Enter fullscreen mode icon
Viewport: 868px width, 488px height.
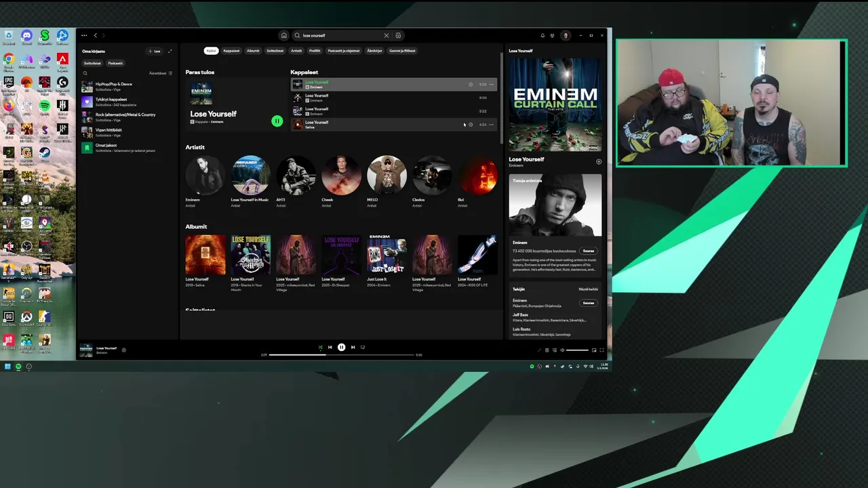pyautogui.click(x=601, y=350)
